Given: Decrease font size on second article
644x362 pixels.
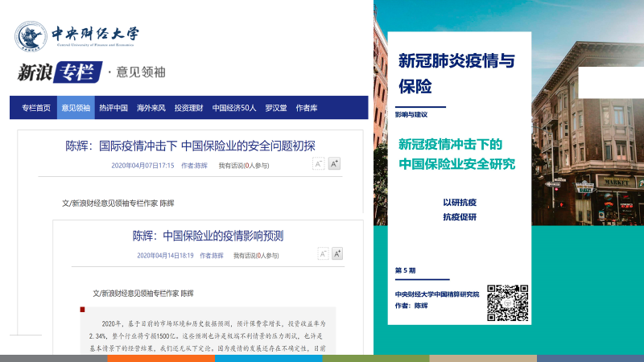Looking at the screenshot, I should tap(323, 254).
